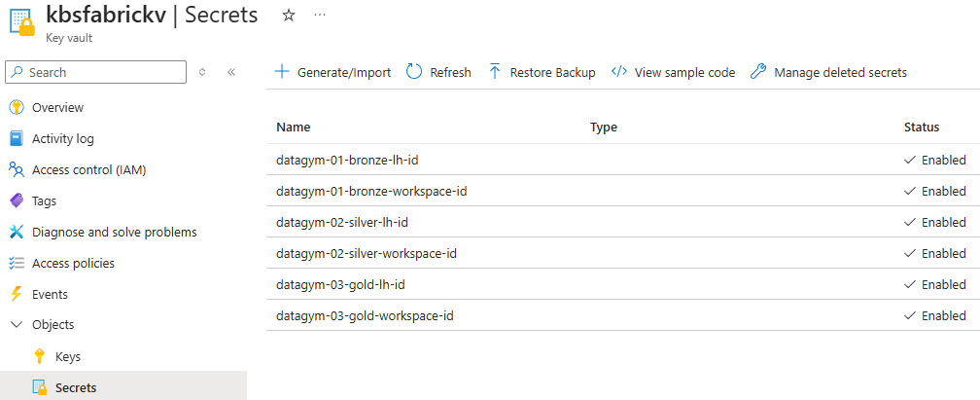Click the Access control people icon
This screenshot has height=400, width=980.
pyautogui.click(x=17, y=169)
